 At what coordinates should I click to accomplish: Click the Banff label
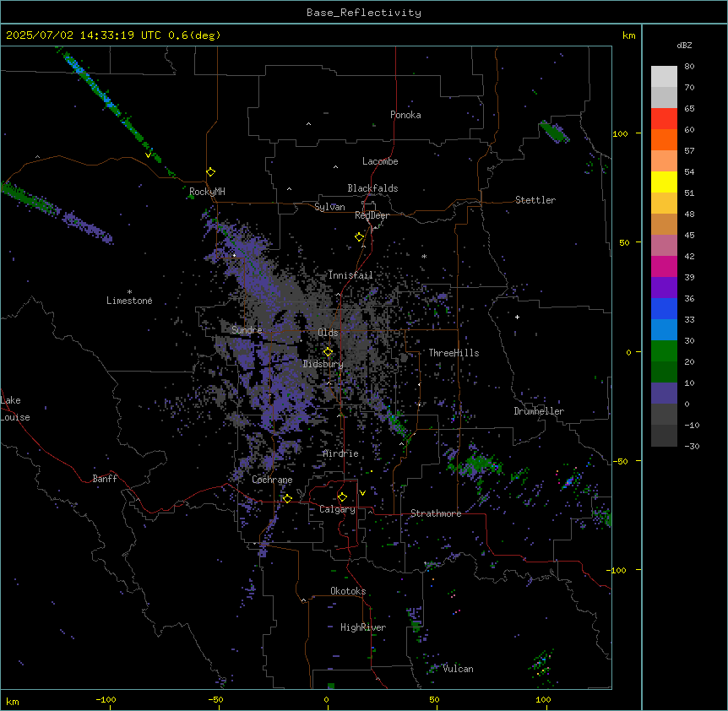[105, 479]
